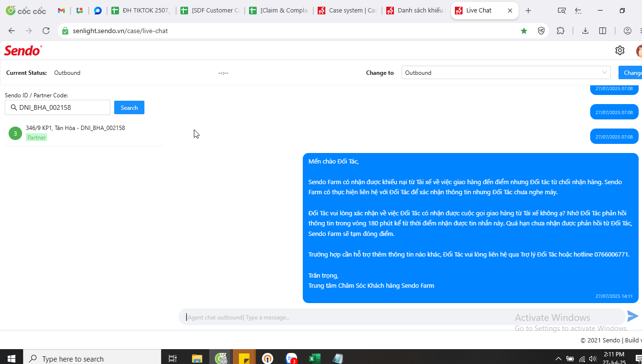Reload the current page
The width and height of the screenshot is (642, 364).
tap(46, 31)
